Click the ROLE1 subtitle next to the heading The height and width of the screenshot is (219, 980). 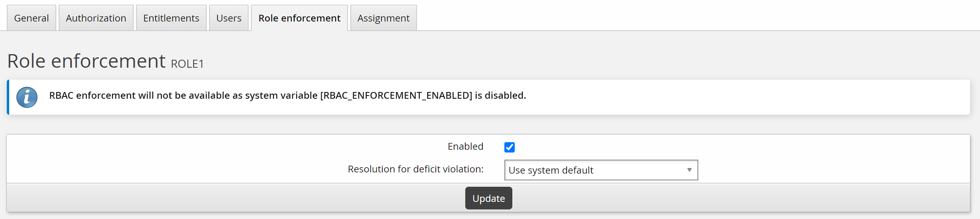coord(187,64)
